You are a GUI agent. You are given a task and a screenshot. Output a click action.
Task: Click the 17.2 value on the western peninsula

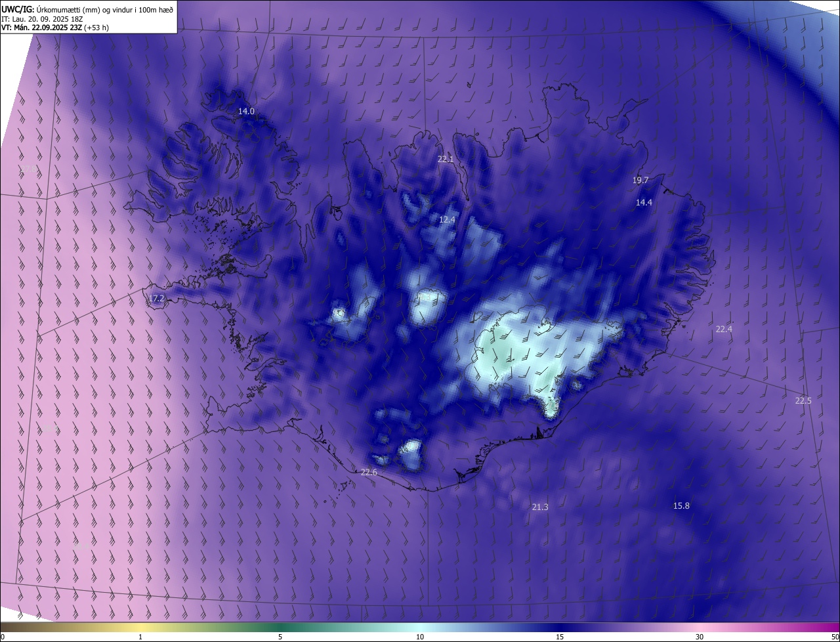coord(156,299)
